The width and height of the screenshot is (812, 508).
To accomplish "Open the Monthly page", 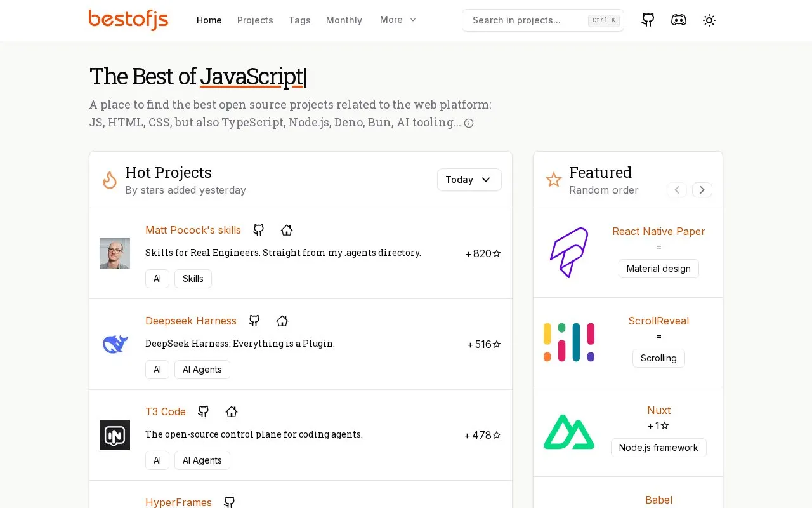I will (x=344, y=20).
